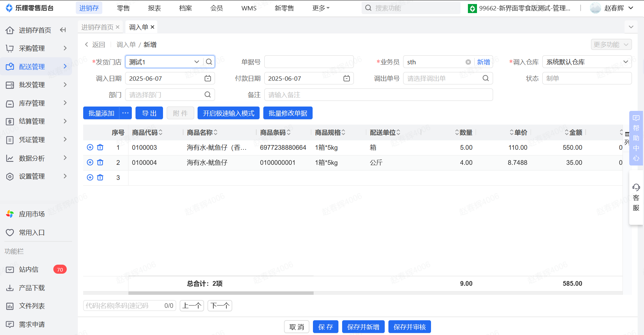Viewport: 644px width, 335px height.
Task: Click the 保存并审核 button
Action: click(410, 327)
